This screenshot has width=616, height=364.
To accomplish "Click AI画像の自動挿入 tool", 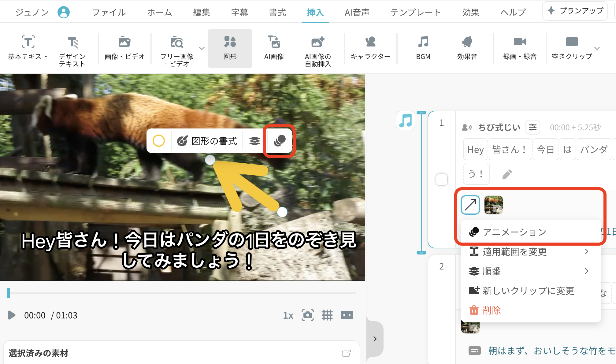I will (318, 51).
